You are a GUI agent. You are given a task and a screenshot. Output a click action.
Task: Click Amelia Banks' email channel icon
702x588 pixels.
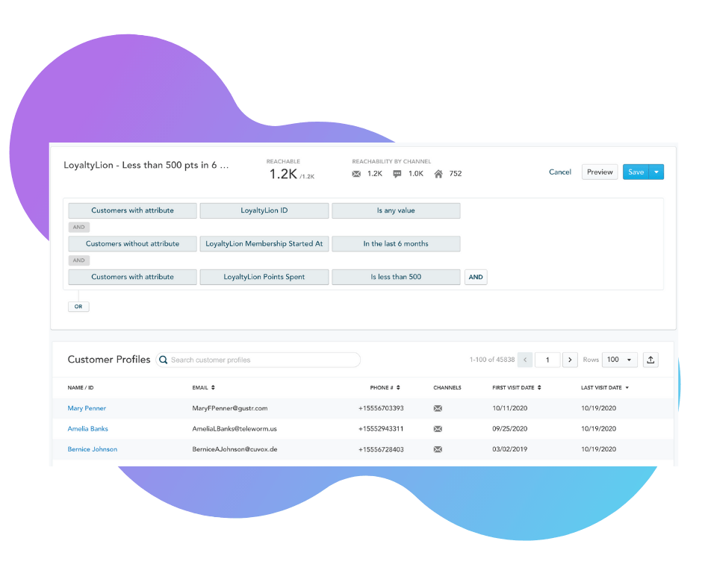(438, 429)
